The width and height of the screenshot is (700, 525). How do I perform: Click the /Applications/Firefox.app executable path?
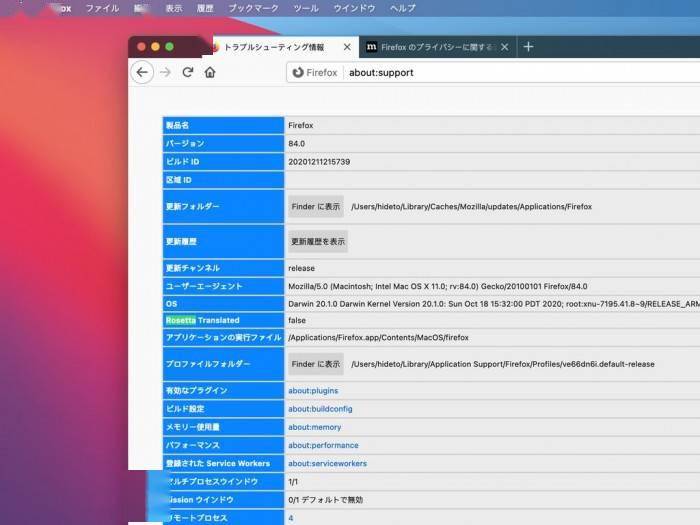[x=378, y=338]
